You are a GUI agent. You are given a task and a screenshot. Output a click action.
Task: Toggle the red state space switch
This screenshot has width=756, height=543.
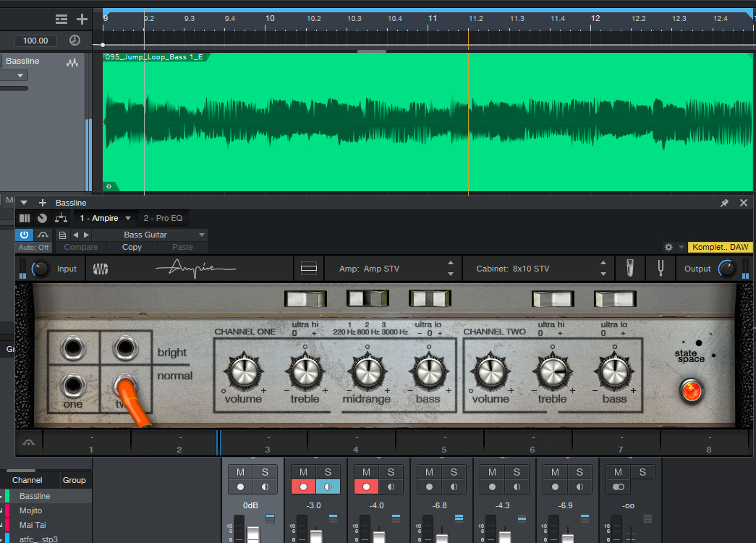pyautogui.click(x=690, y=390)
